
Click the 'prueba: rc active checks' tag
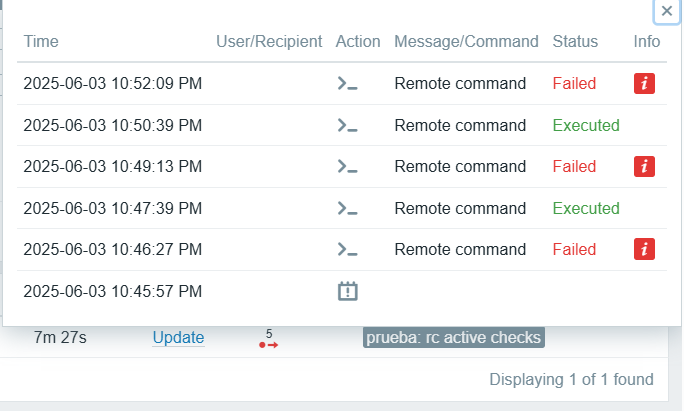click(x=453, y=338)
